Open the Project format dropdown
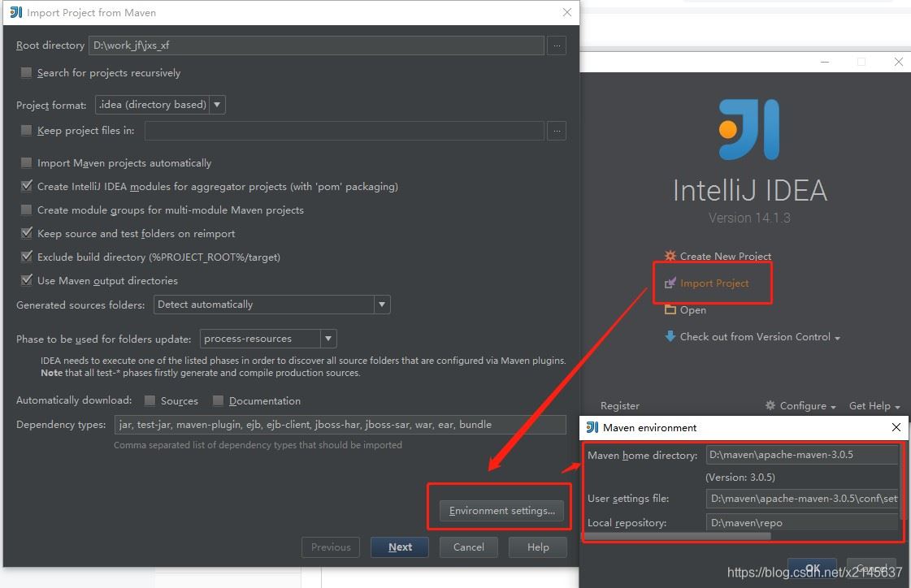Image resolution: width=911 pixels, height=588 pixels. point(217,105)
